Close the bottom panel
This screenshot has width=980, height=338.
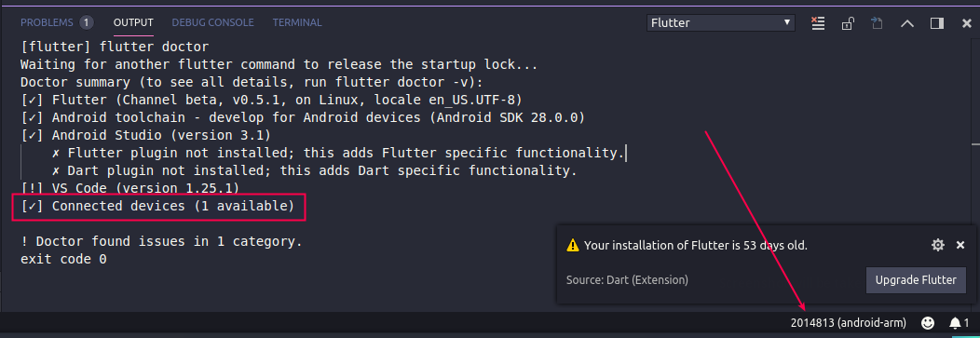pos(966,23)
